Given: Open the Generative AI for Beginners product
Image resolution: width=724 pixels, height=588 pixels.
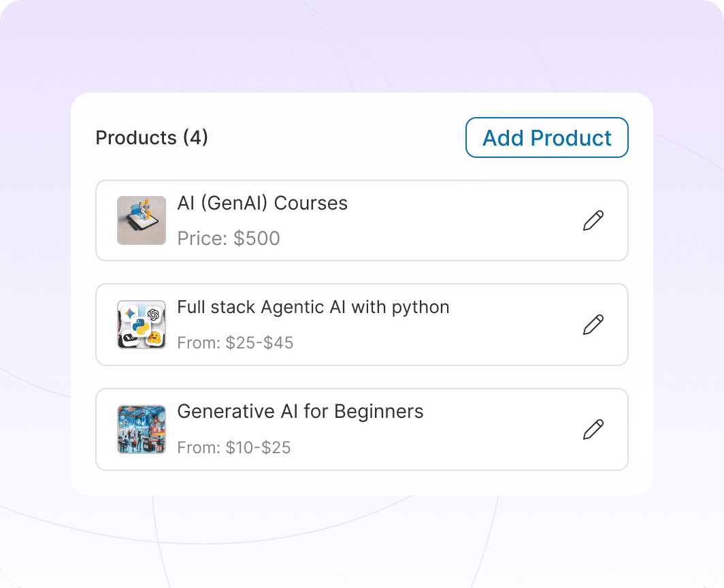Looking at the screenshot, I should pyautogui.click(x=299, y=412).
